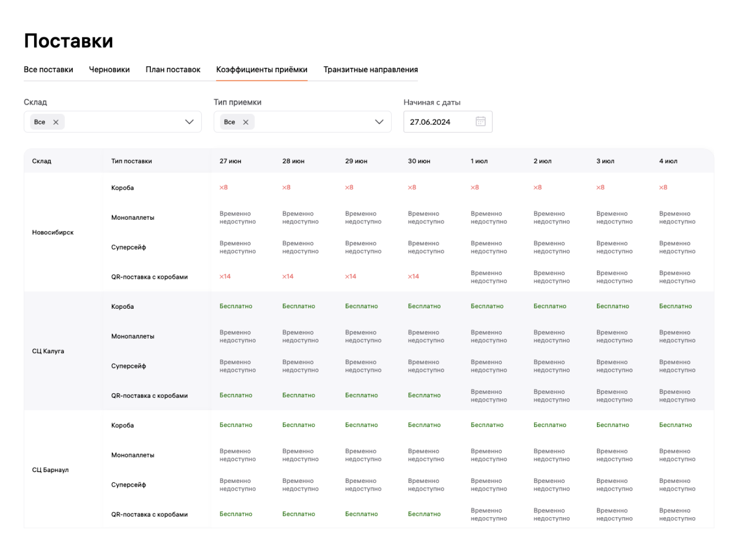Click Бесплатно for СЦ Барнаул Короба 29 июн
738x560 pixels.
[x=361, y=425]
